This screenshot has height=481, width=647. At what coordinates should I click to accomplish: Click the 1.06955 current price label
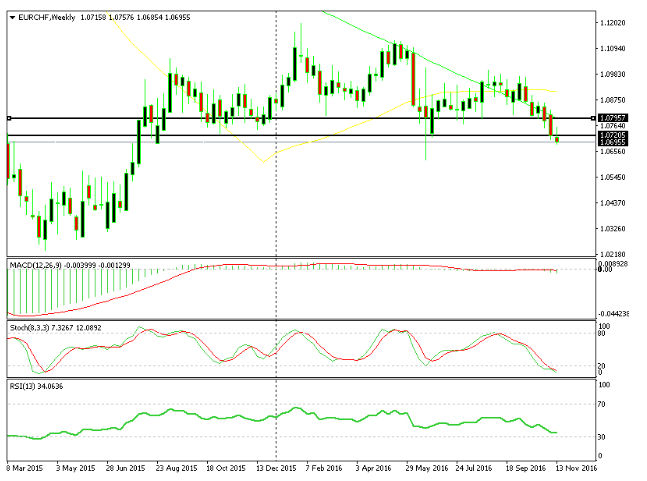click(x=612, y=142)
